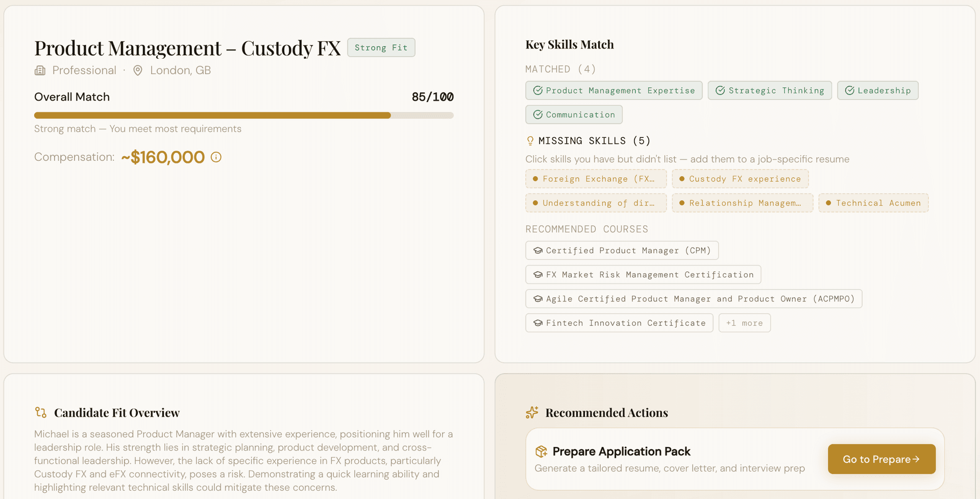The width and height of the screenshot is (980, 499).
Task: Click the graduation cap on Certified Product Manager
Action: pos(537,251)
